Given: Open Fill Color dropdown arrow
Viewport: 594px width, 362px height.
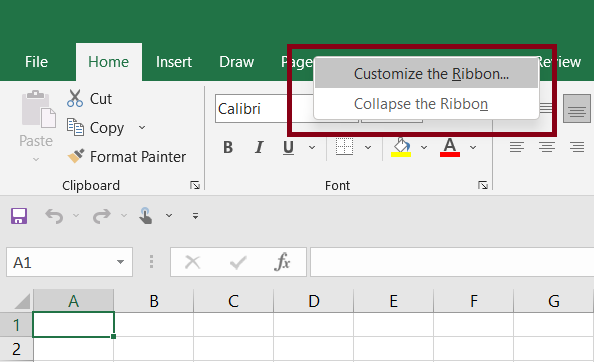Looking at the screenshot, I should [x=424, y=147].
